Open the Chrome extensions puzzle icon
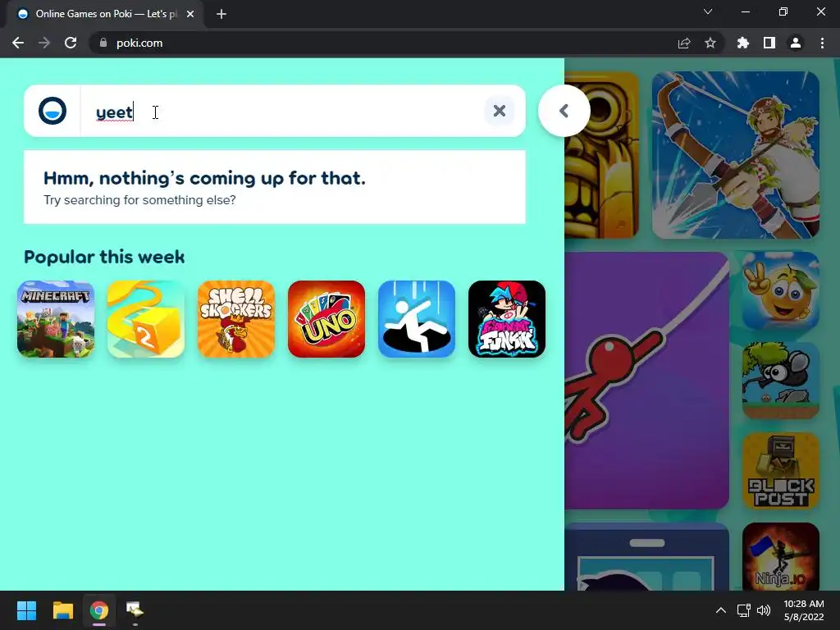This screenshot has height=630, width=840. 743,43
